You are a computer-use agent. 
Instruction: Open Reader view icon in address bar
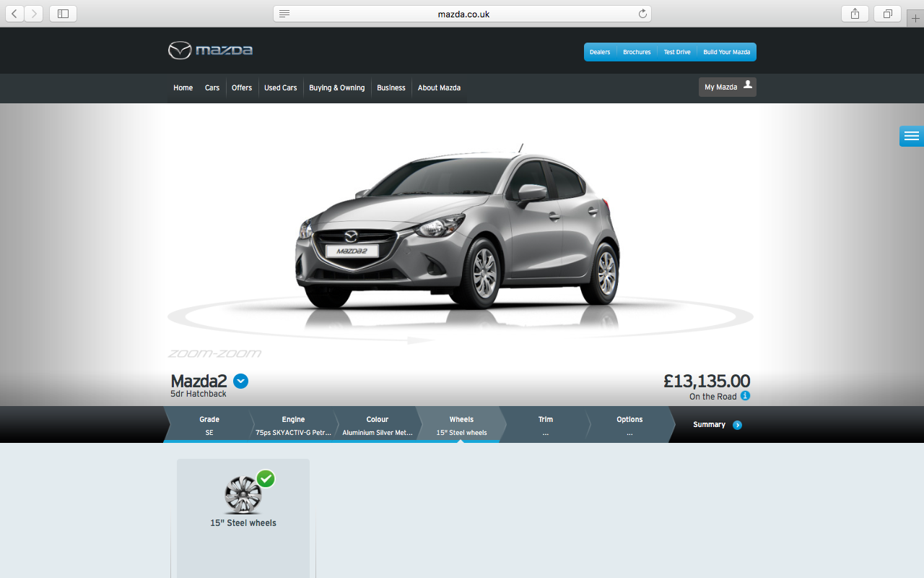(284, 14)
